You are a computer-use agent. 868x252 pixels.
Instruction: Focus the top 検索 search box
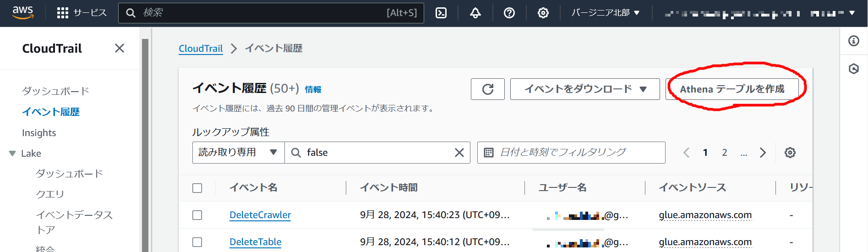[x=271, y=13]
